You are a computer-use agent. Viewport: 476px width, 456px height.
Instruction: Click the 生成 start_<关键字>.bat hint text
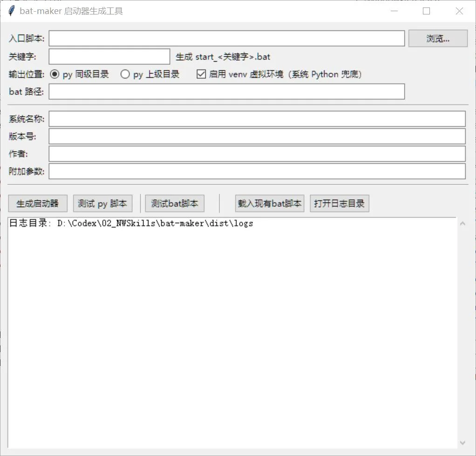(223, 57)
